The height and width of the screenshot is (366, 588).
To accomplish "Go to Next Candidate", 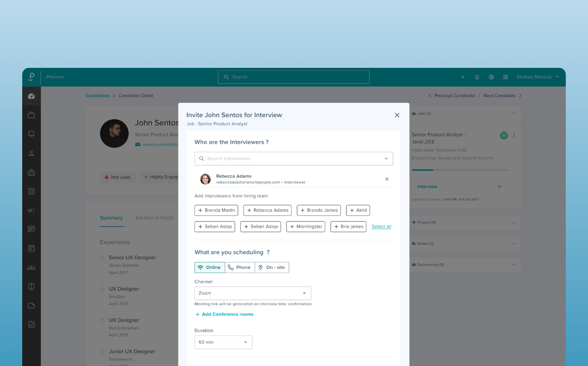I will (x=502, y=95).
